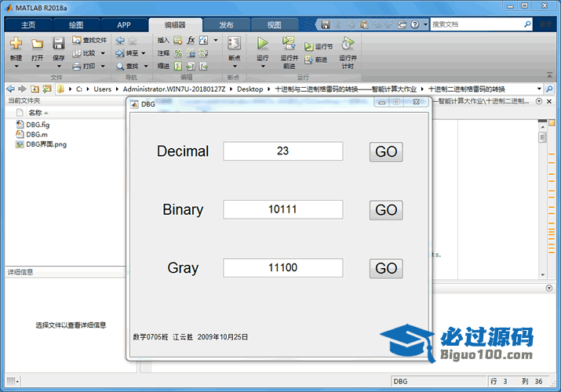Expand the 保存 dropdown arrow
The image size is (561, 392).
click(59, 67)
